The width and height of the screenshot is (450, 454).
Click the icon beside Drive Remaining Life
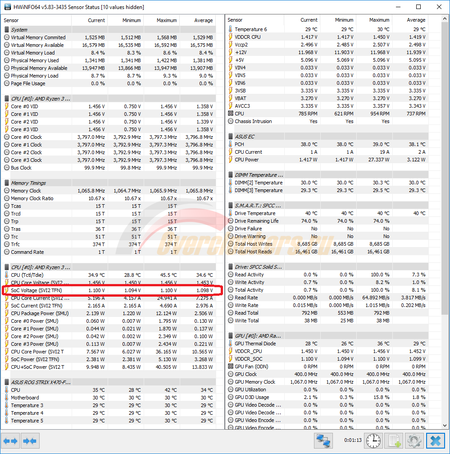(x=231, y=221)
